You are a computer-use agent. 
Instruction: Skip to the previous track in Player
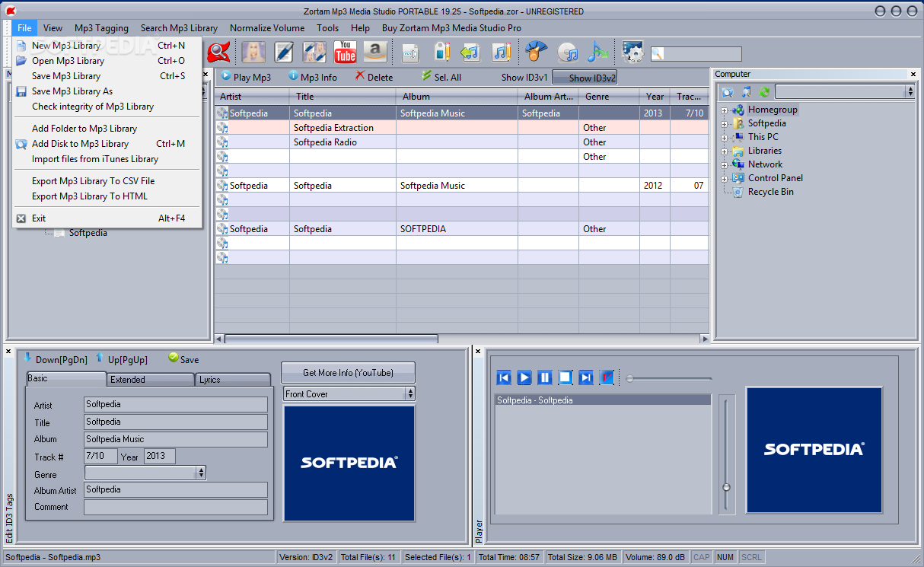(504, 377)
